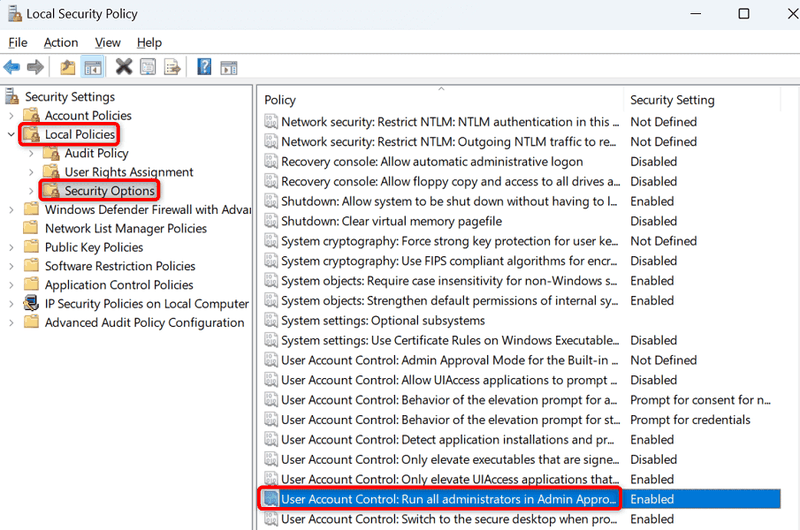Click the Back arrow toolbar icon
This screenshot has width=800, height=530.
(x=12, y=67)
